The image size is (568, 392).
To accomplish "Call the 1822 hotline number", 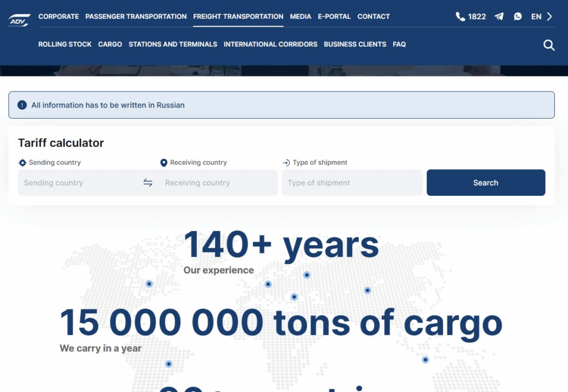I will pos(476,17).
